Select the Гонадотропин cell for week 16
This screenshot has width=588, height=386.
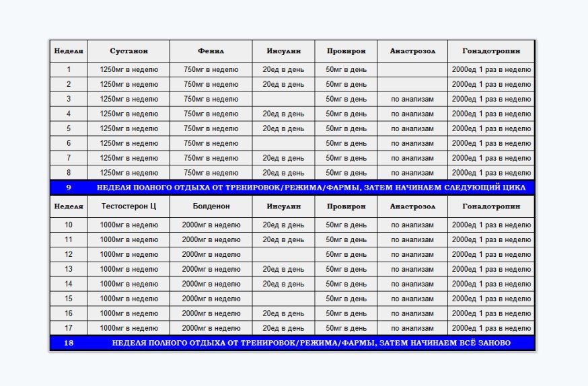point(491,313)
